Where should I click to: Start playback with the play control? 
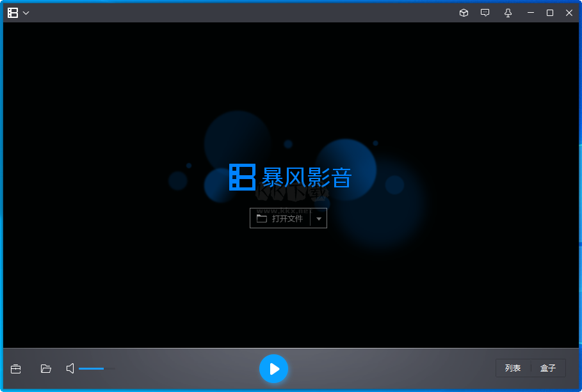274,368
